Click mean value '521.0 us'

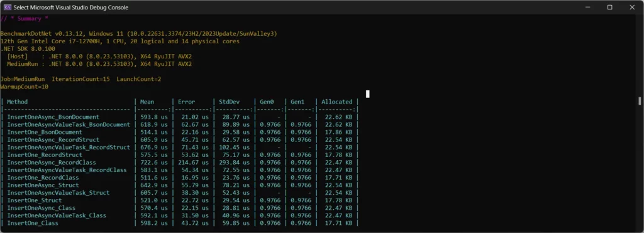click(x=154, y=200)
